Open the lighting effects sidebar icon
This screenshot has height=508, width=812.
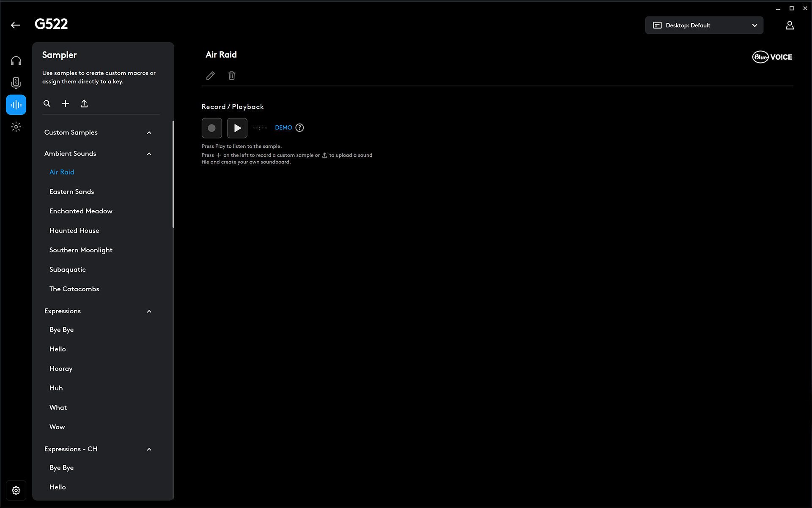tap(16, 127)
